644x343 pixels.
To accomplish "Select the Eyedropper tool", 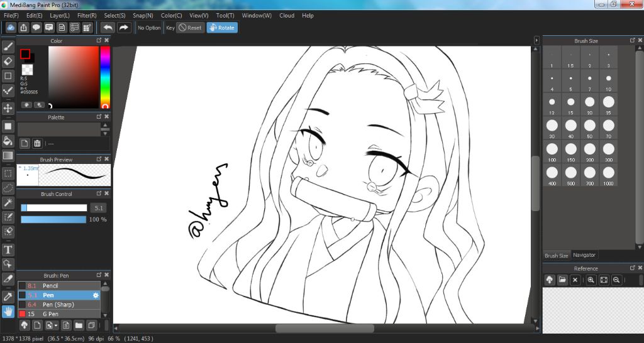I will point(8,297).
